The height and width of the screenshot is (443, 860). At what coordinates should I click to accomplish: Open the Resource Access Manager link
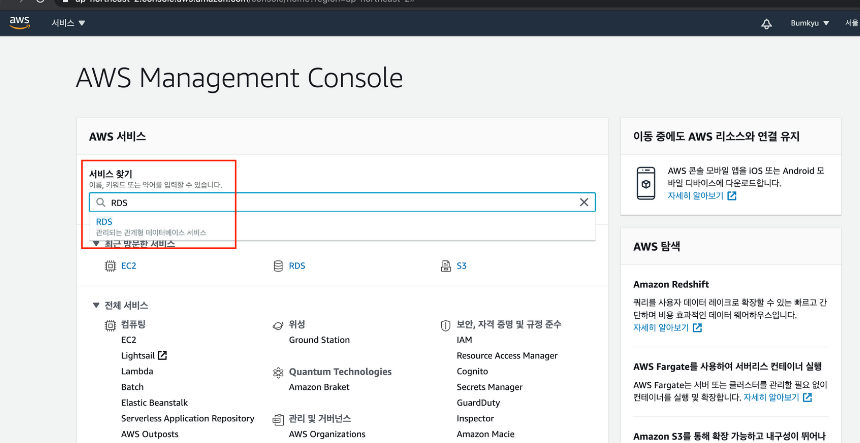[507, 356]
